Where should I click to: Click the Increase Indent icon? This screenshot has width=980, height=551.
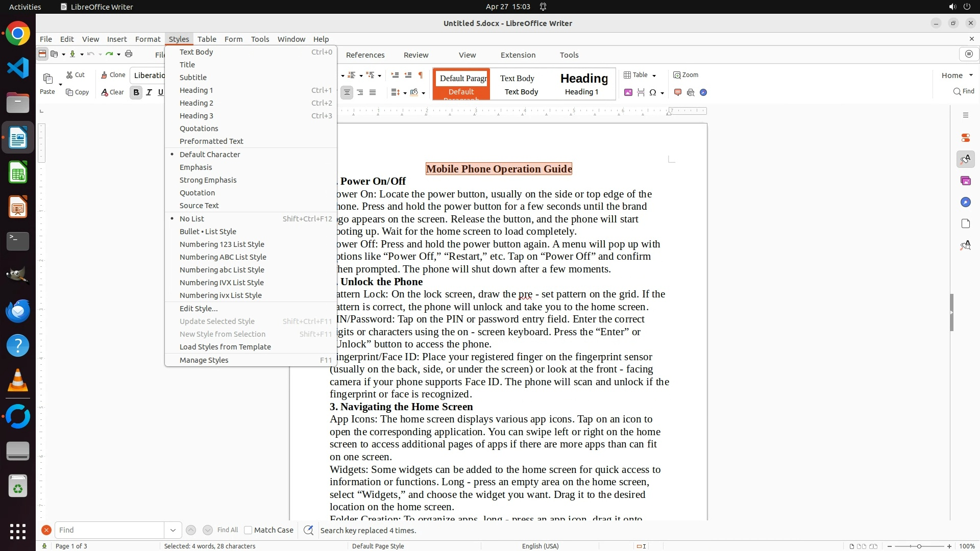tap(395, 75)
